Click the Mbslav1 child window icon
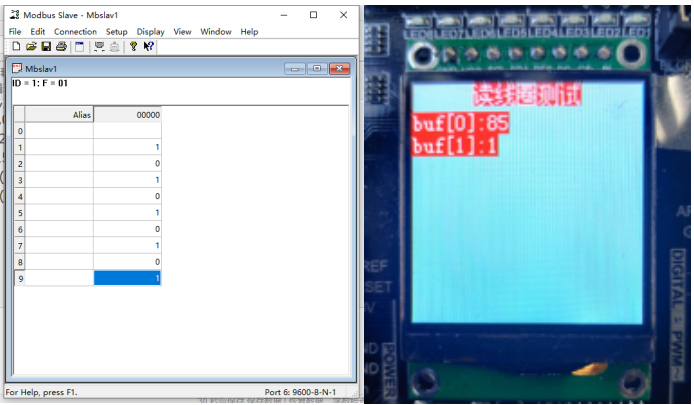Screen dimensions: 694x405 click(x=17, y=68)
